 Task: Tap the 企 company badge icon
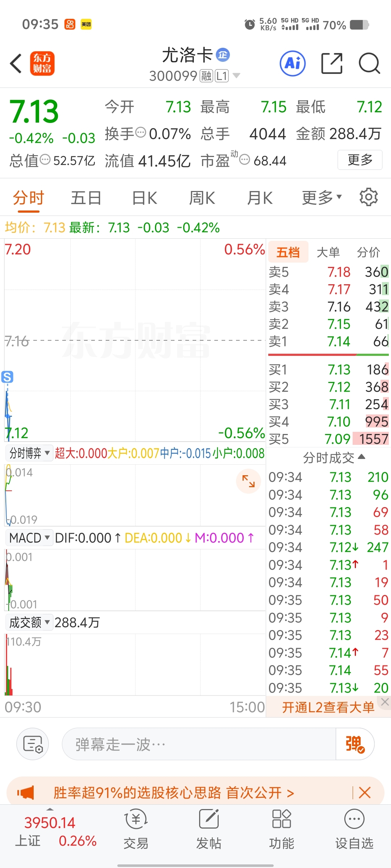pos(223,55)
